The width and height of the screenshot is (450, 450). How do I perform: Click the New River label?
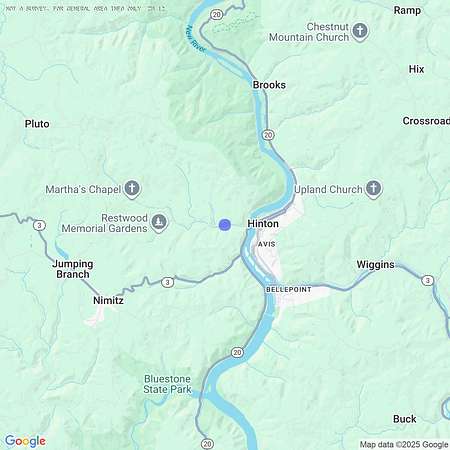(x=196, y=39)
